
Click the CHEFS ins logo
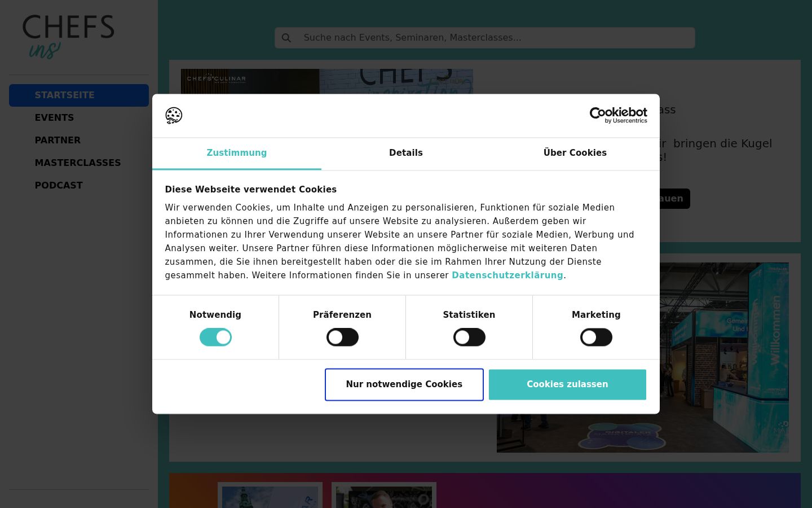(68, 37)
